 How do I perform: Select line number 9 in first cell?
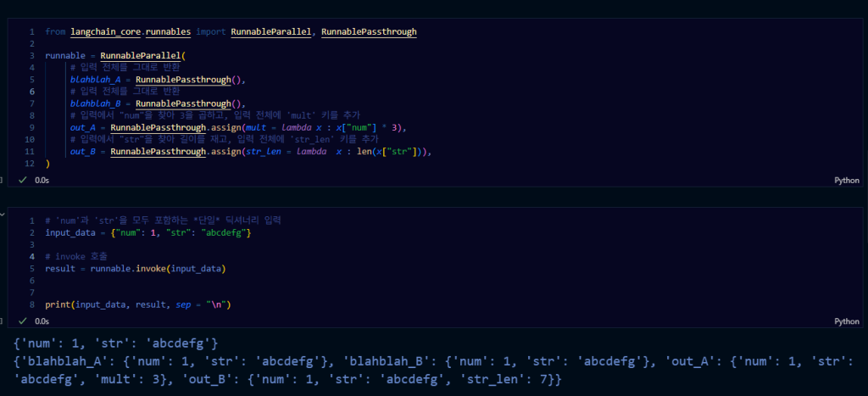coord(31,128)
